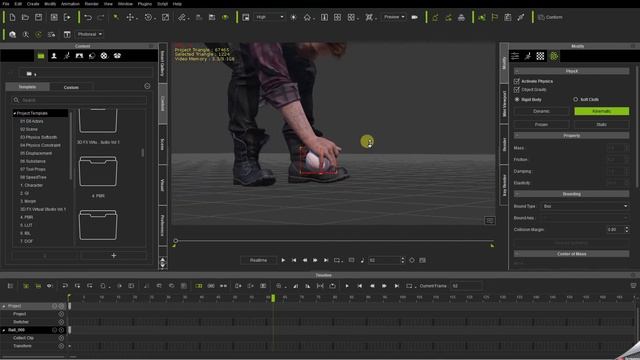Switch to the Template tab

click(27, 87)
